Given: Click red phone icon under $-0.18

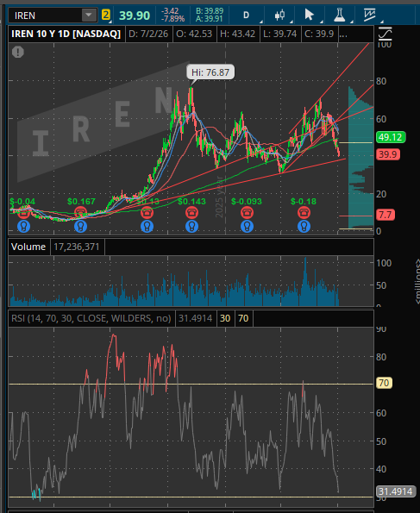Looking at the screenshot, I should pos(304,213).
